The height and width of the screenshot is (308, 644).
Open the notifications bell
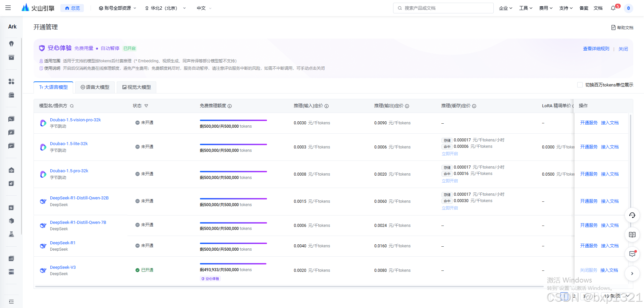pyautogui.click(x=613, y=8)
